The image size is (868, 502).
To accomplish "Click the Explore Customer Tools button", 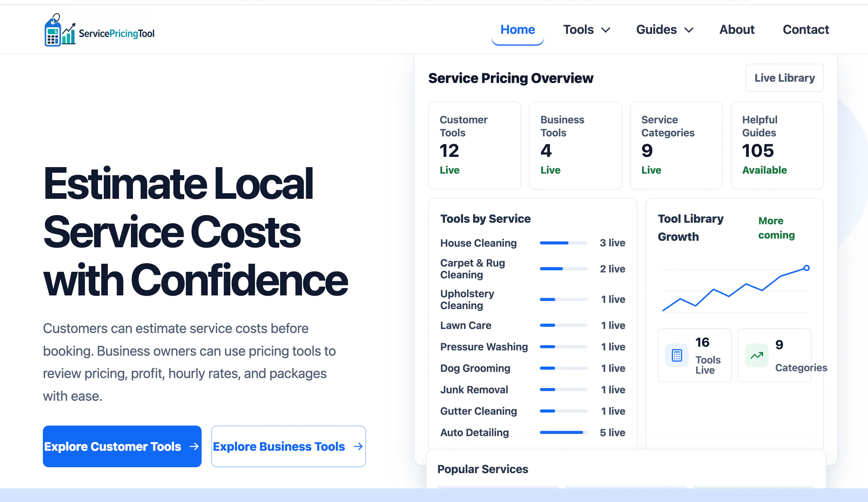I will click(x=122, y=446).
